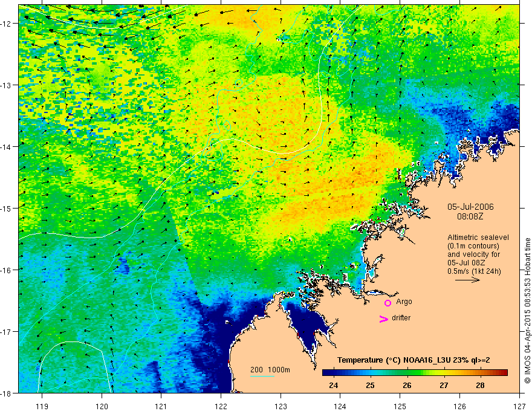Click the 'and velocity for' text
532x411 pixels.
(473, 254)
